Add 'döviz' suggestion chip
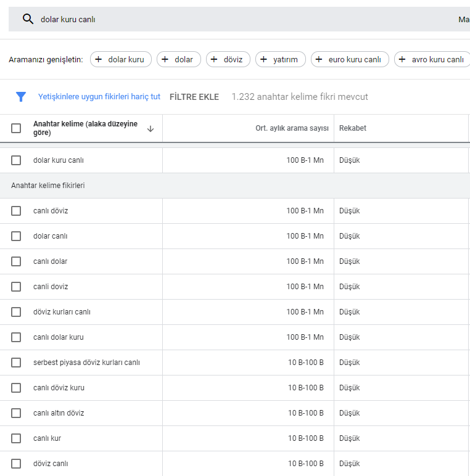The image size is (470, 476). click(228, 59)
